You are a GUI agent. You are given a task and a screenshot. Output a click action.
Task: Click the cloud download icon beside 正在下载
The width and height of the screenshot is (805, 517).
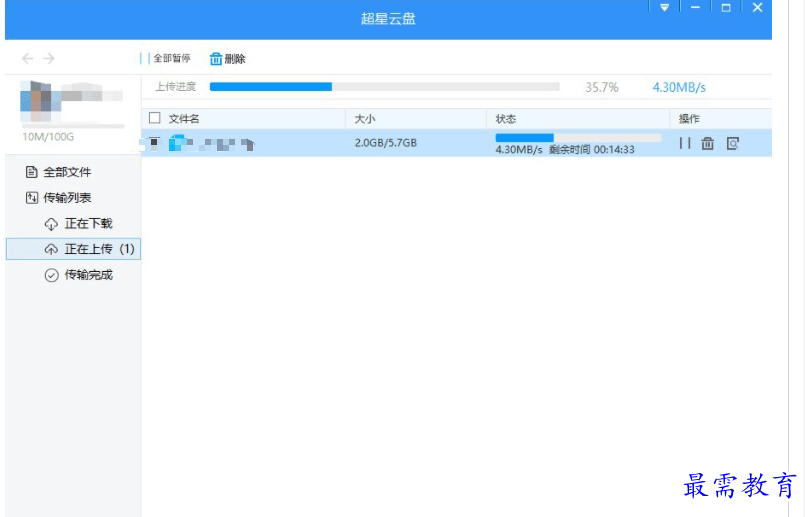point(51,224)
